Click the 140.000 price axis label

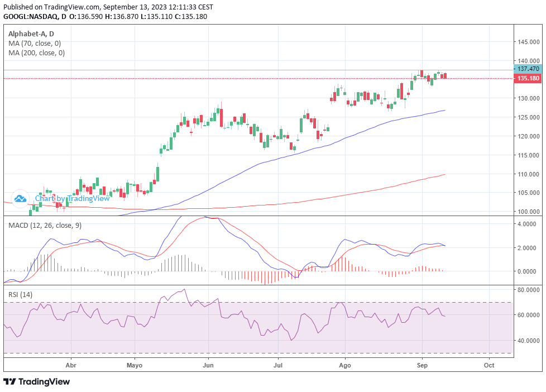point(529,61)
